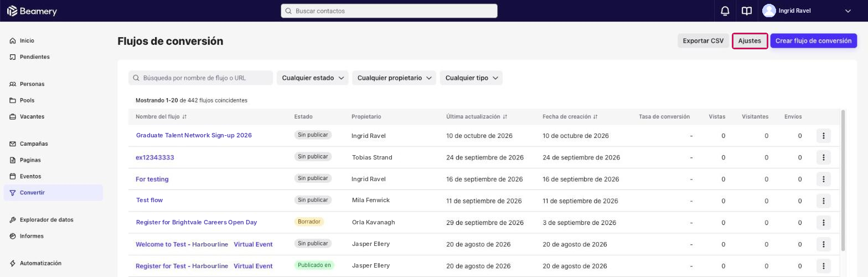Open Graduate Talent Network Sign-up 2026 flow
This screenshot has height=277, width=868.
pyautogui.click(x=194, y=135)
